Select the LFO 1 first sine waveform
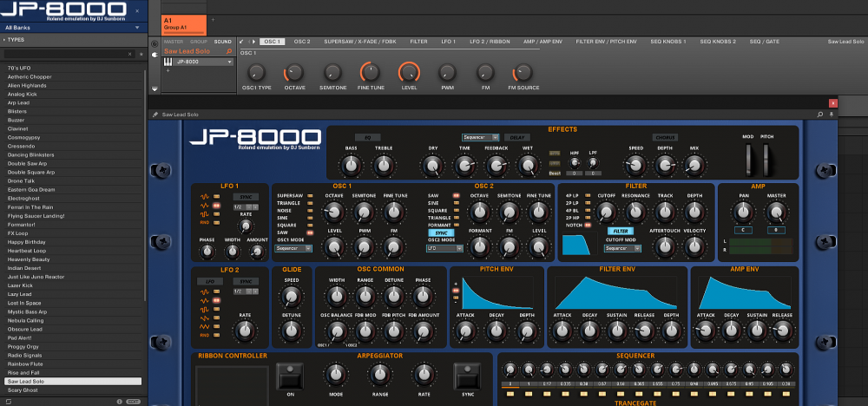The image size is (868, 406). [216, 196]
